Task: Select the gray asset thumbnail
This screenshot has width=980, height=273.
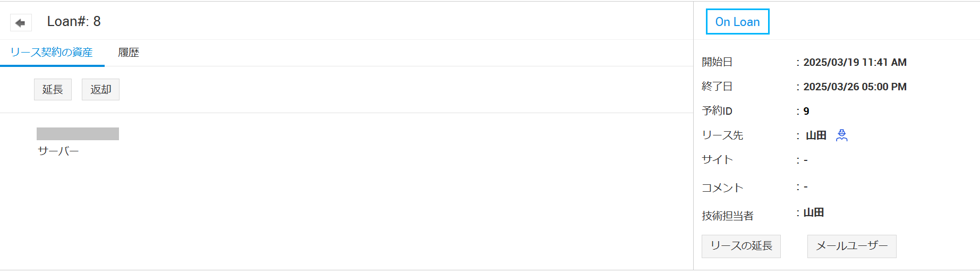Action: click(x=78, y=134)
